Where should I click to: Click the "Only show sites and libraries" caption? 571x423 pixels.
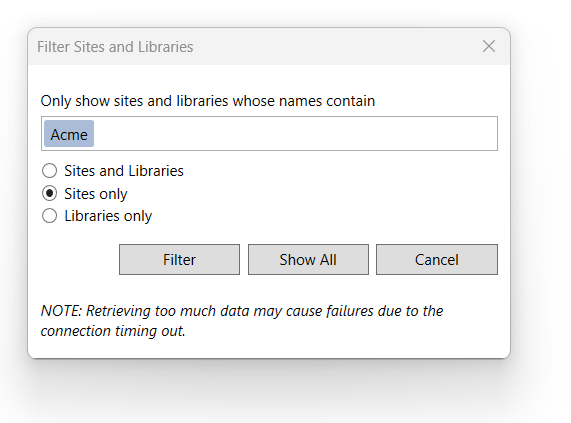(134, 101)
